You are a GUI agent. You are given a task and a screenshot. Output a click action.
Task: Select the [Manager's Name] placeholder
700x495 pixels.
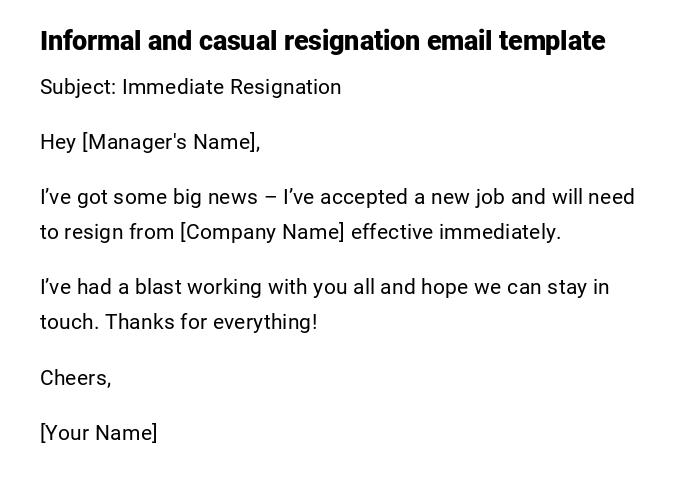tap(169, 142)
